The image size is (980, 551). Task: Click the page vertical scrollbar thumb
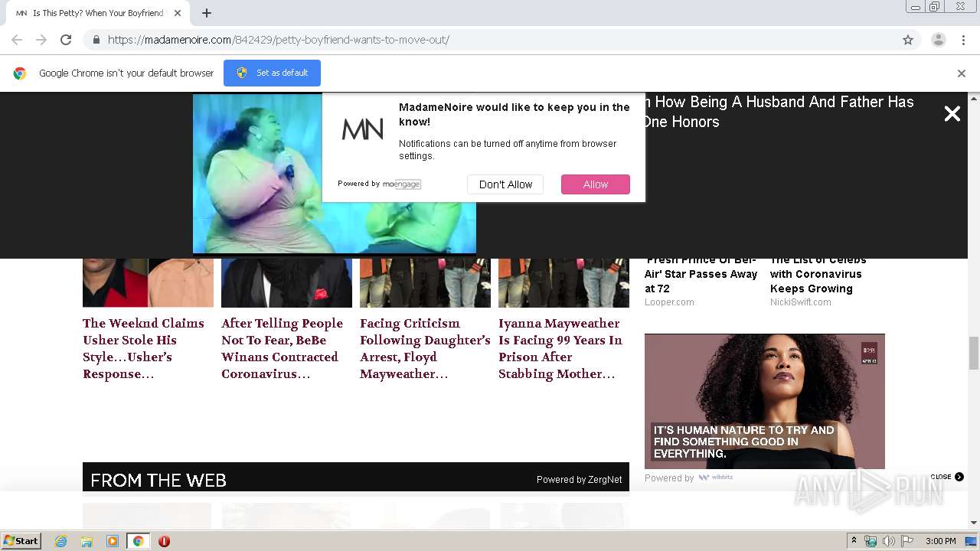click(974, 352)
